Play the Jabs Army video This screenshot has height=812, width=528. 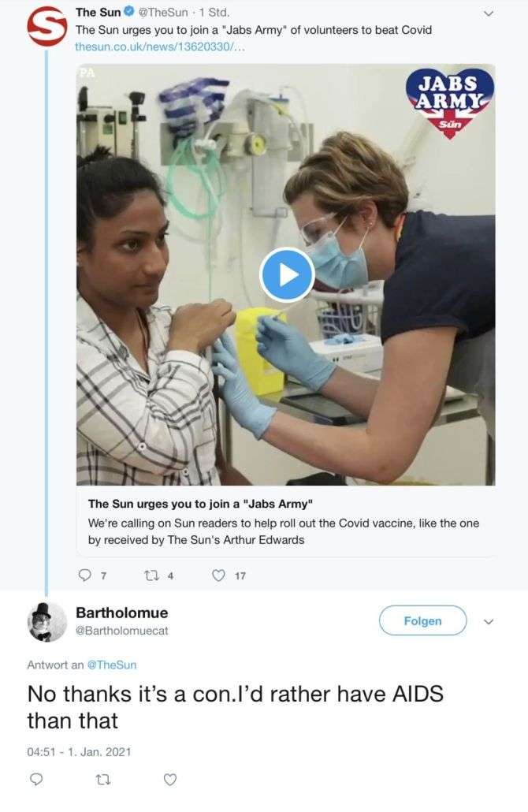287,275
